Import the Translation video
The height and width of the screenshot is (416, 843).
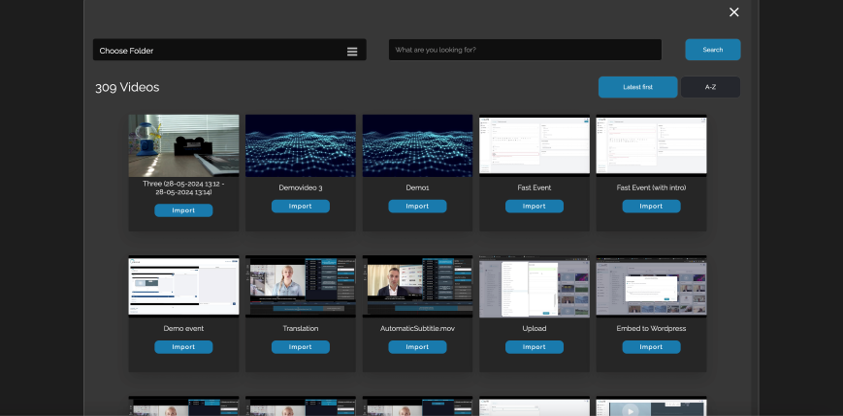(300, 347)
